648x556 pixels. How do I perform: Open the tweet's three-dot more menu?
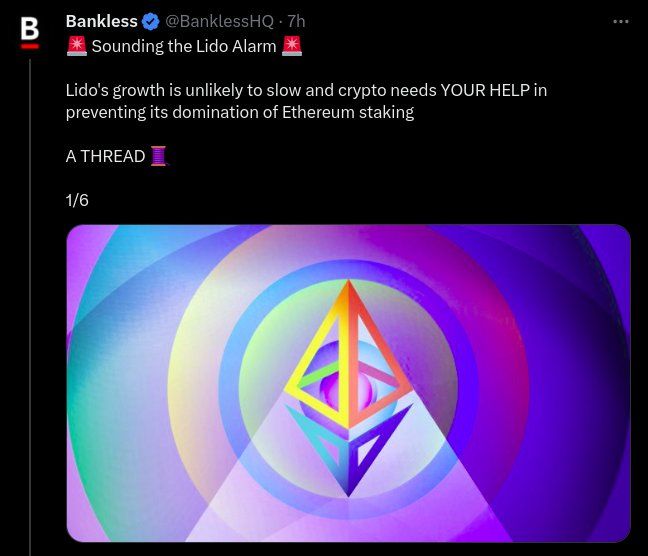[620, 21]
